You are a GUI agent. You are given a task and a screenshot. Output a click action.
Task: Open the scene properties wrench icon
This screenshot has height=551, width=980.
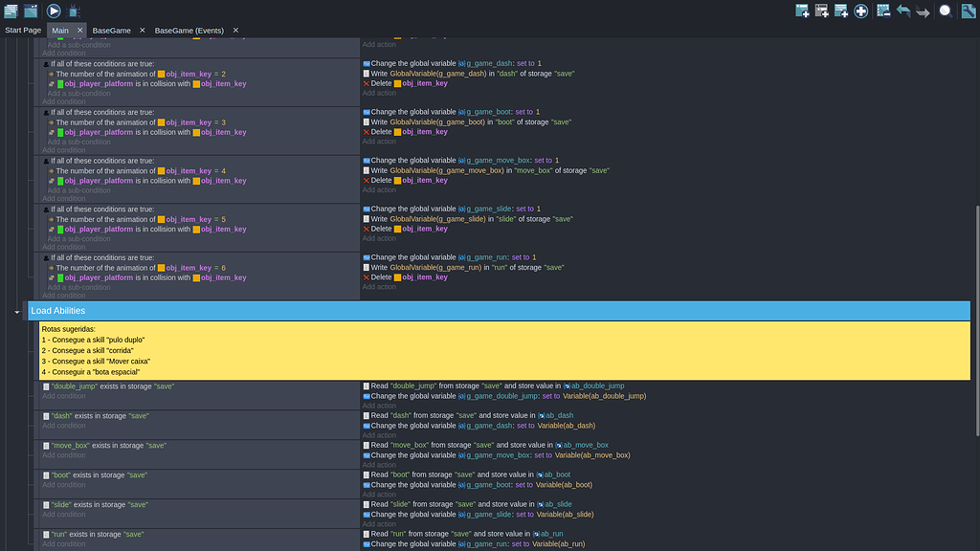969,11
